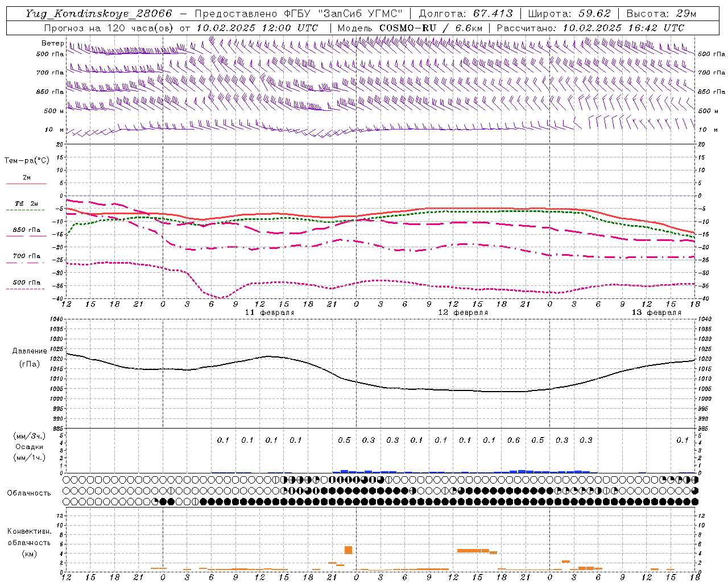Click the model name COSMO-RU / 6.6км
Image resolution: width=728 pixels, height=582 pixels.
[431, 28]
